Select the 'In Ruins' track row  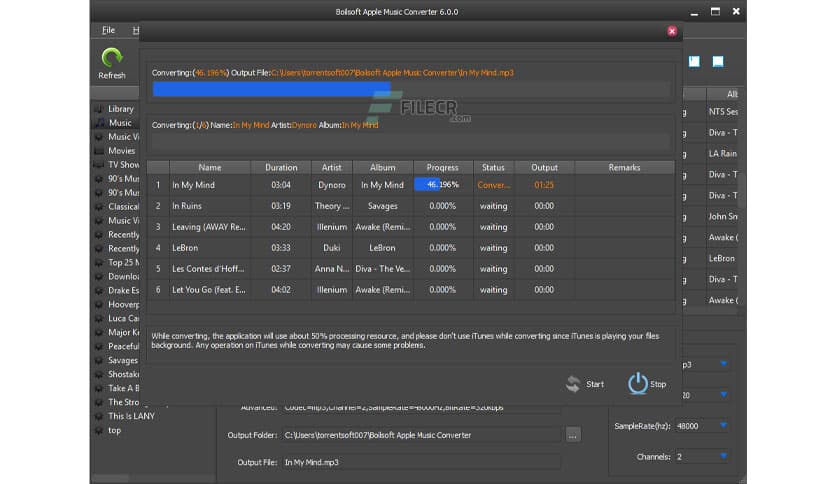point(411,206)
